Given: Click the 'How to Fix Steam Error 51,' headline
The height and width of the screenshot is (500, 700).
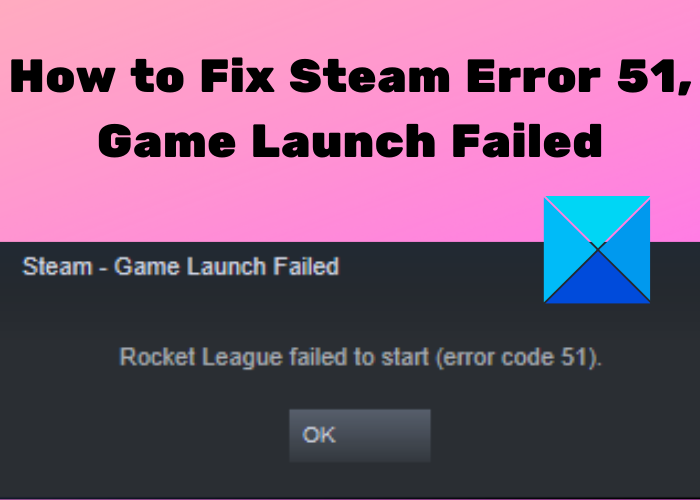Looking at the screenshot, I should tap(350, 77).
